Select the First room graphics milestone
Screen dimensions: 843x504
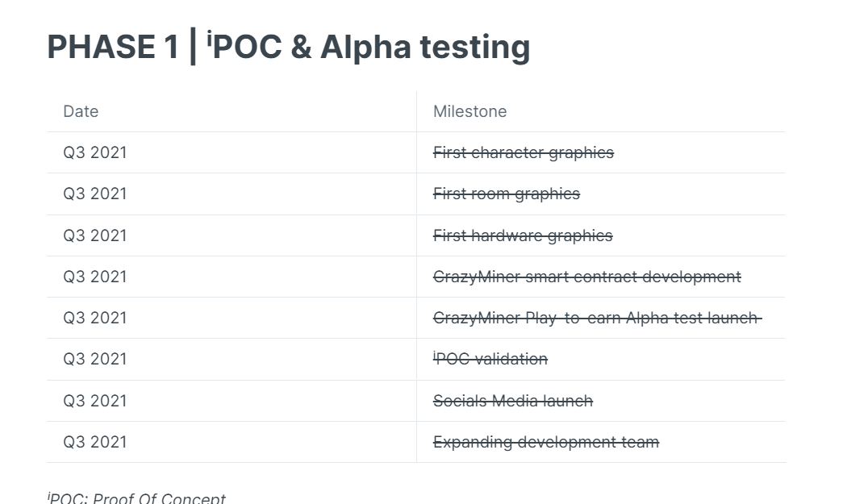click(x=506, y=194)
